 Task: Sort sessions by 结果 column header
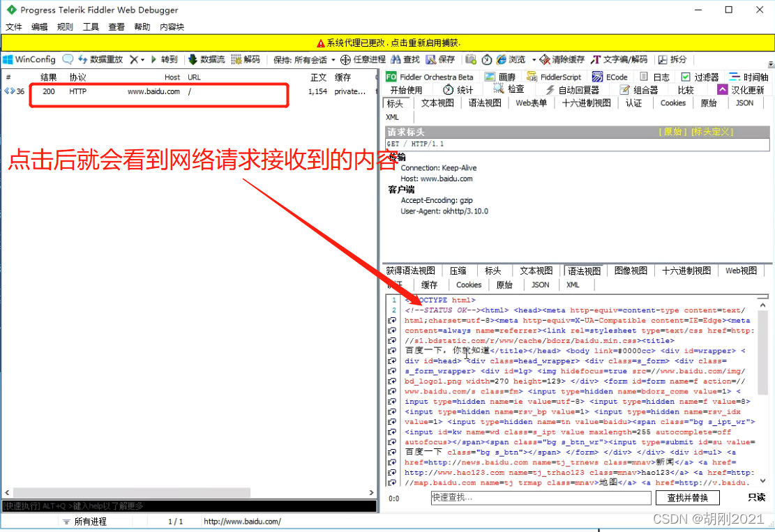point(48,77)
